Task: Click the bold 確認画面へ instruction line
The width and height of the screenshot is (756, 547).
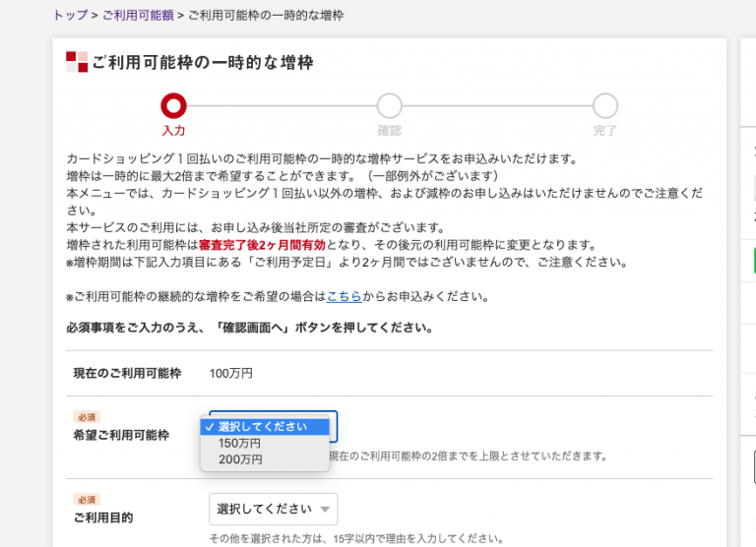Action: tap(249, 328)
